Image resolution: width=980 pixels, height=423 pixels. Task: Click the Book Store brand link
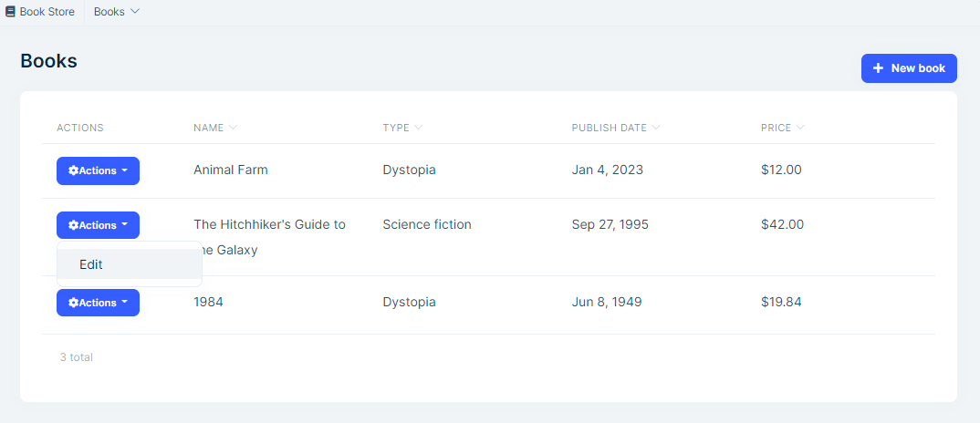47,12
